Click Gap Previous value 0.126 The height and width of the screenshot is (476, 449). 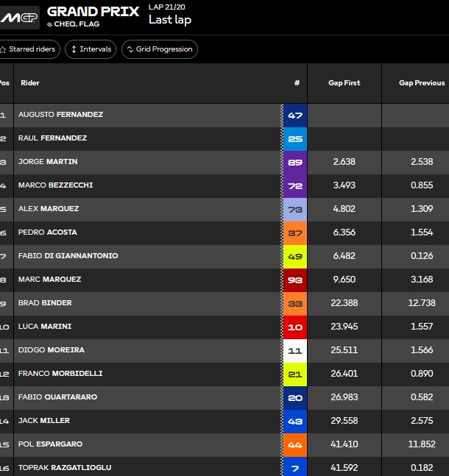tap(422, 255)
